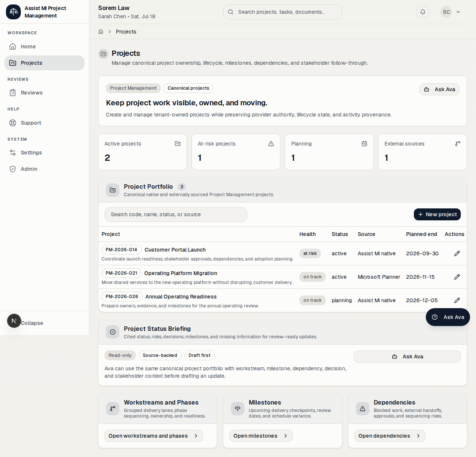476x457 pixels.
Task: Edit Operating Platform Migration with pencil icon
Action: coord(457,277)
